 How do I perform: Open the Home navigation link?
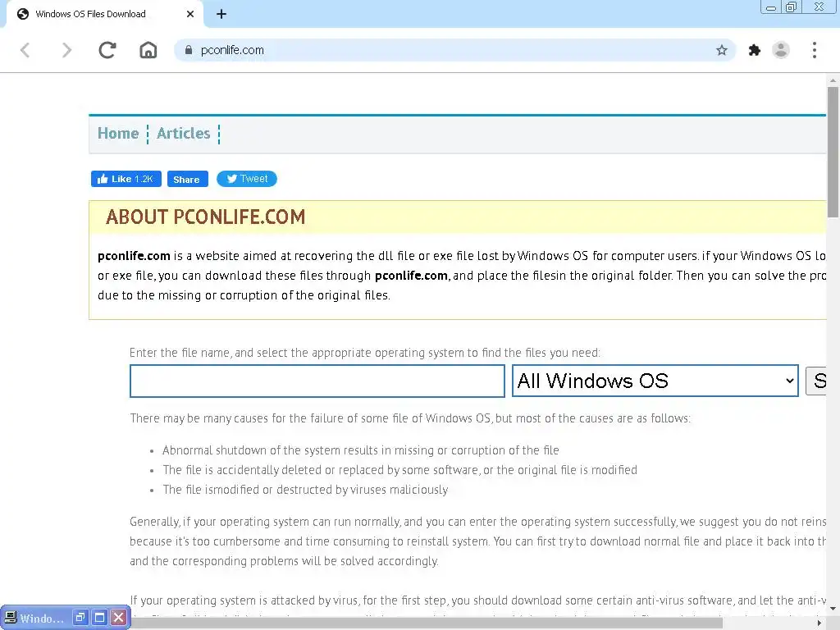pos(118,134)
